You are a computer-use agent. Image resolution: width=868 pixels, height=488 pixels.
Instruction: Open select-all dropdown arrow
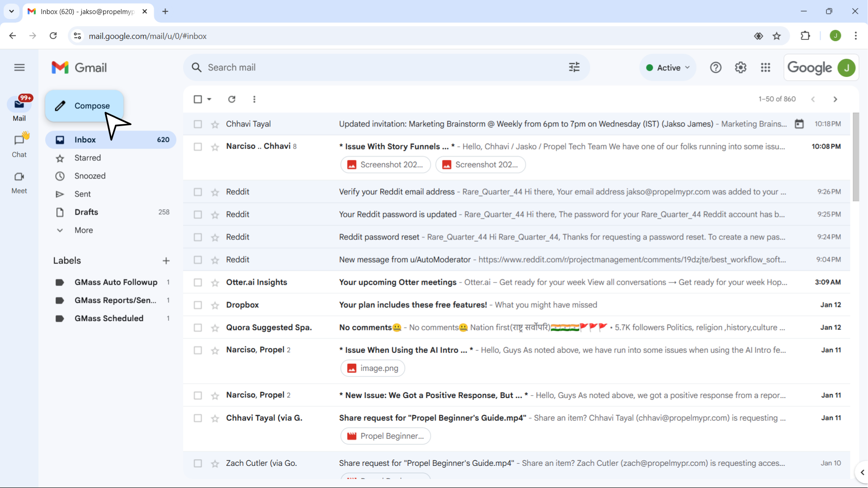pos(209,99)
